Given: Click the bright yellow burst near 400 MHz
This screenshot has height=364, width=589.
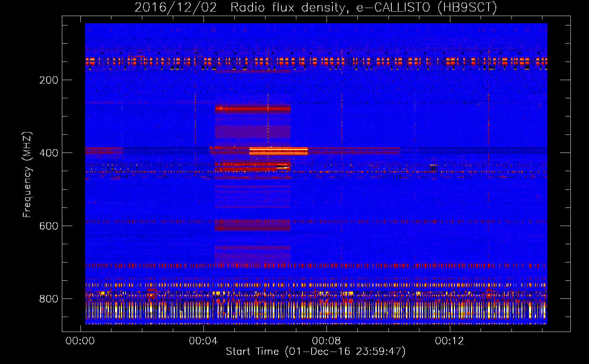Looking at the screenshot, I should tap(278, 151).
